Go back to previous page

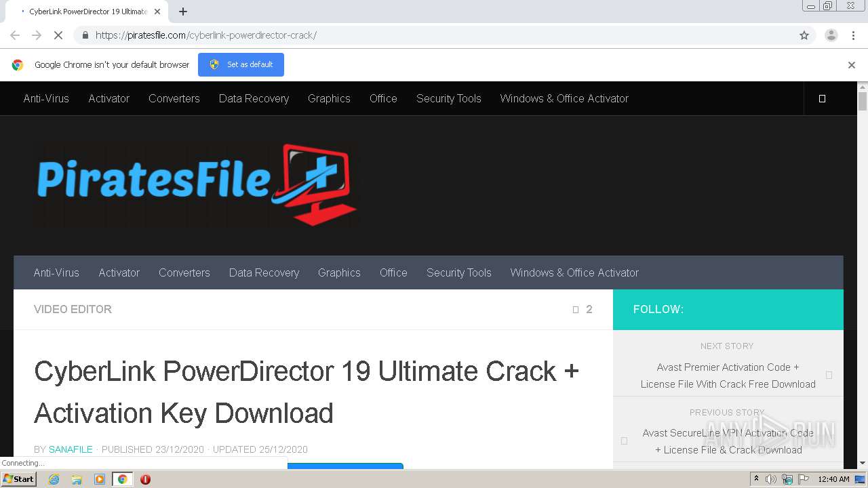[x=15, y=35]
